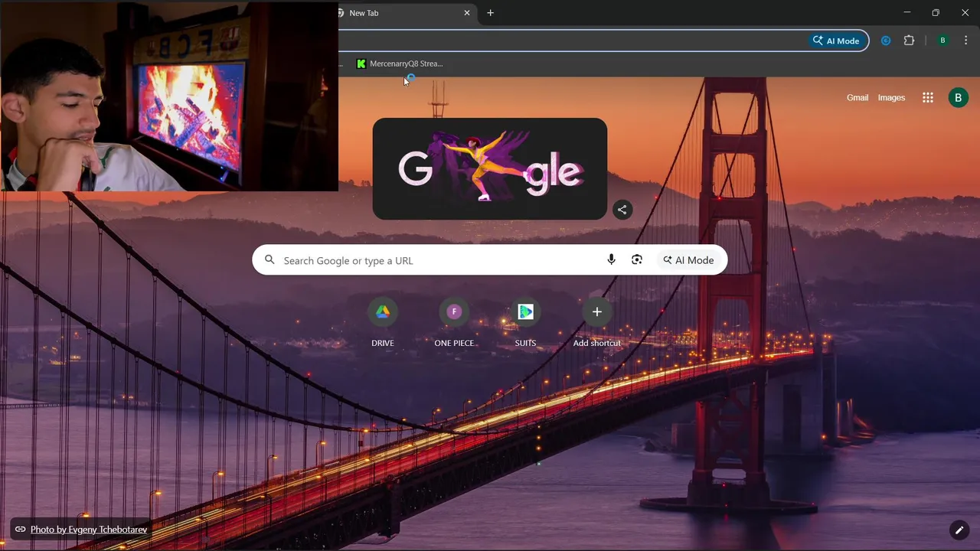Click the Google figure-skating doodle

490,169
